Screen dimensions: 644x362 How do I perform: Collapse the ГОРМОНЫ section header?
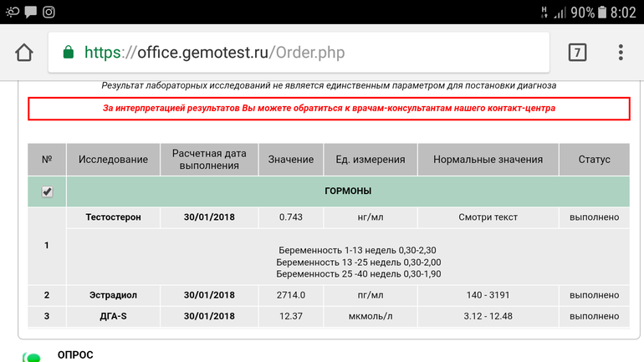coord(347,191)
